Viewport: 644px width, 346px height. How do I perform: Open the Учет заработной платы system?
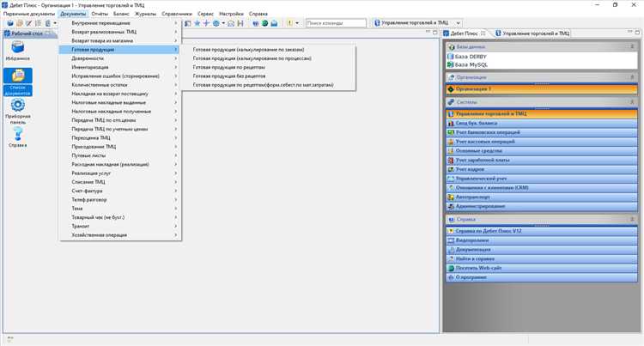click(x=542, y=160)
